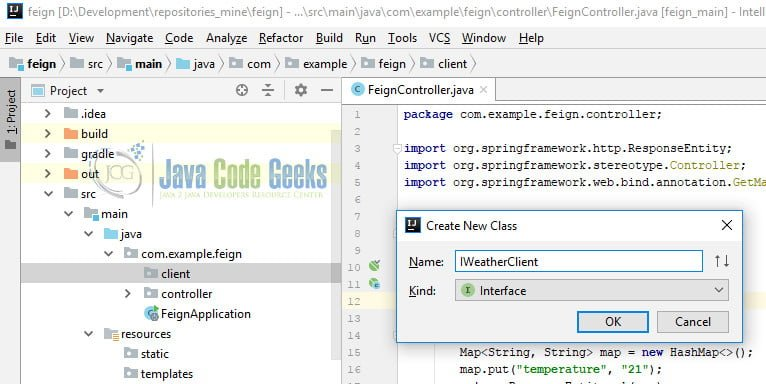Close the Create New Class dialog

tap(727, 225)
